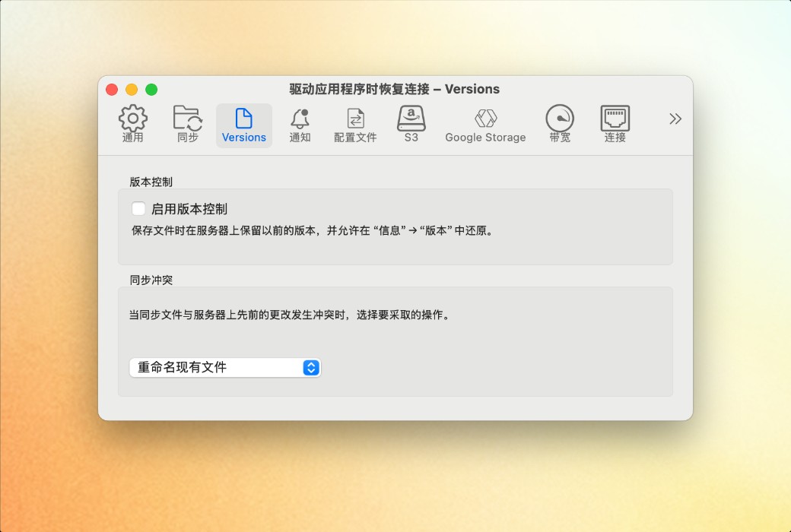Image resolution: width=791 pixels, height=532 pixels.
Task: Show more toolbar items via double chevron
Action: tap(675, 119)
